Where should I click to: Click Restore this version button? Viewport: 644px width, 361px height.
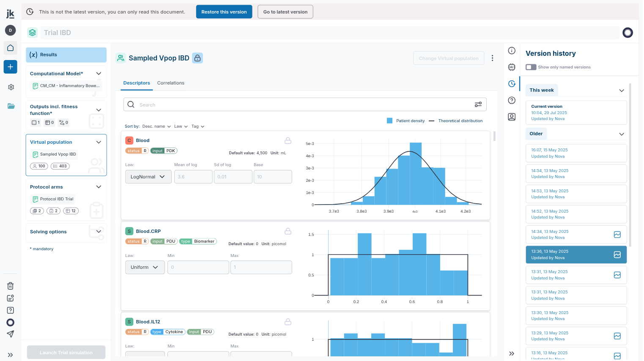[x=224, y=12]
